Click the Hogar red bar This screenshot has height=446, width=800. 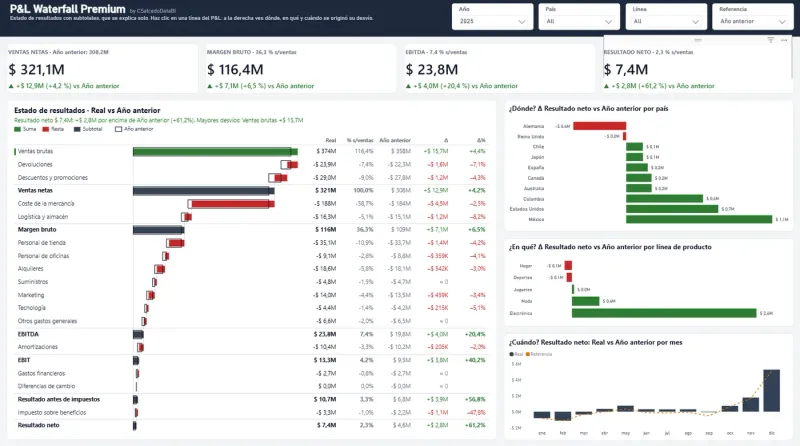[568, 265]
